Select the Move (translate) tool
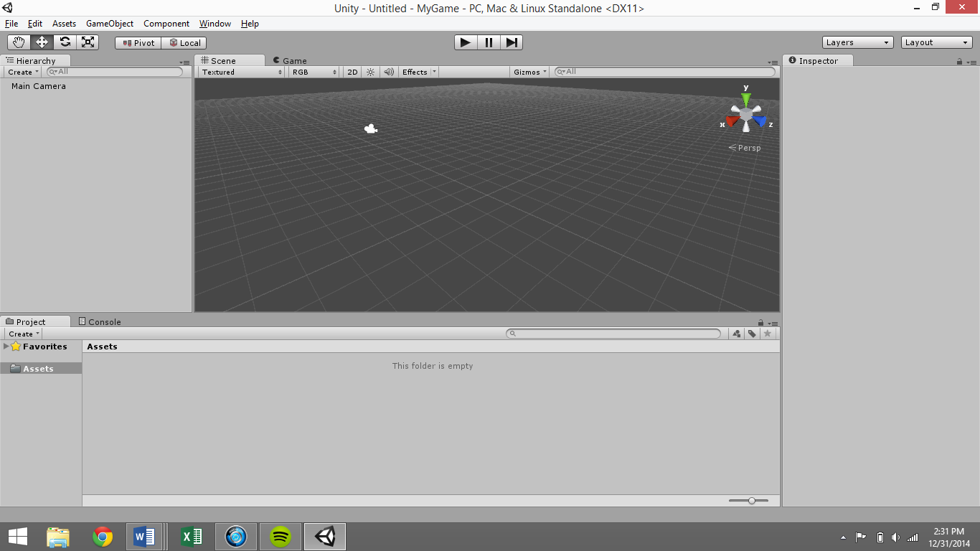The width and height of the screenshot is (980, 551). [42, 42]
